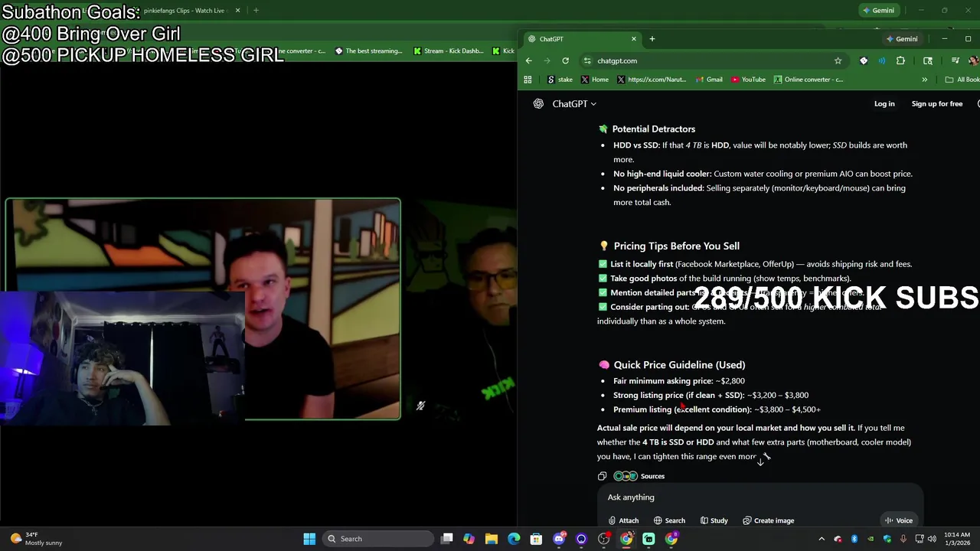Screen dimensions: 980x551
Task: Open the Online converter bookmark
Action: tap(808, 80)
